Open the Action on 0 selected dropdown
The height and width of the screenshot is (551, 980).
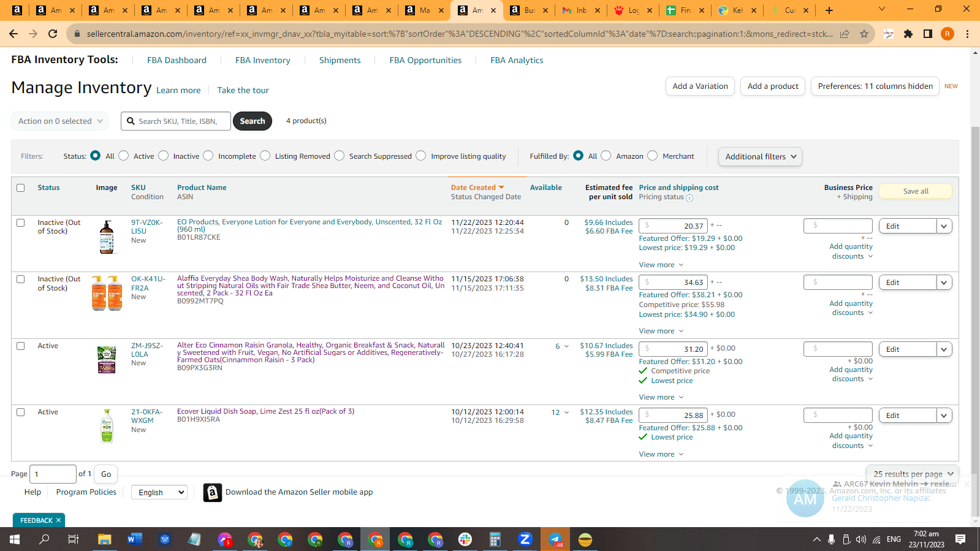tap(60, 121)
